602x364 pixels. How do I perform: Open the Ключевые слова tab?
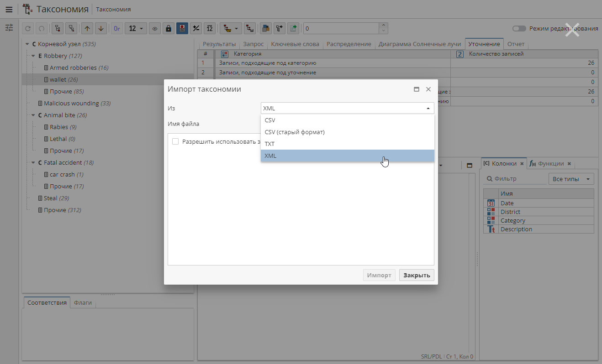click(x=295, y=44)
